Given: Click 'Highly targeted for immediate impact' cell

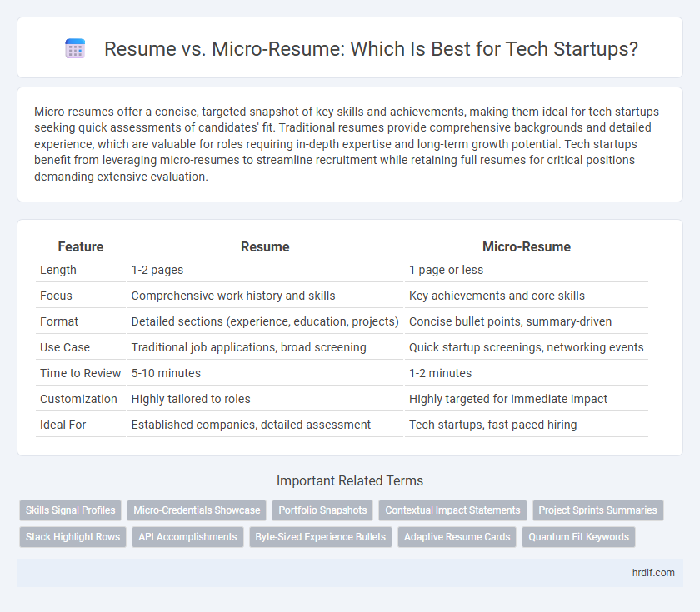Looking at the screenshot, I should [527, 399].
